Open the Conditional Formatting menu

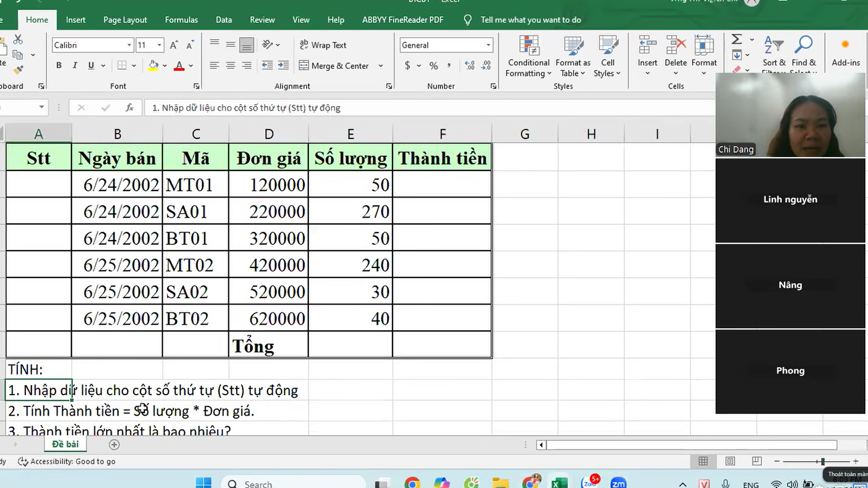[x=528, y=56]
